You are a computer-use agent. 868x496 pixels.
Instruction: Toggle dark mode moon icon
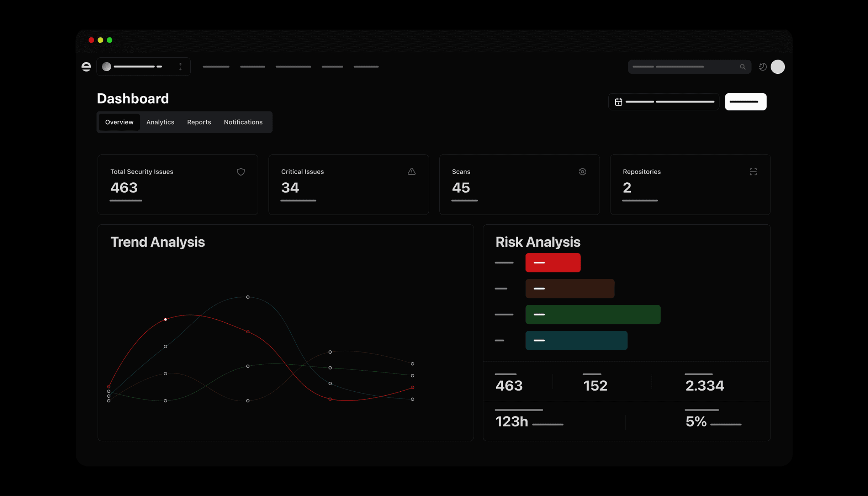pos(762,67)
